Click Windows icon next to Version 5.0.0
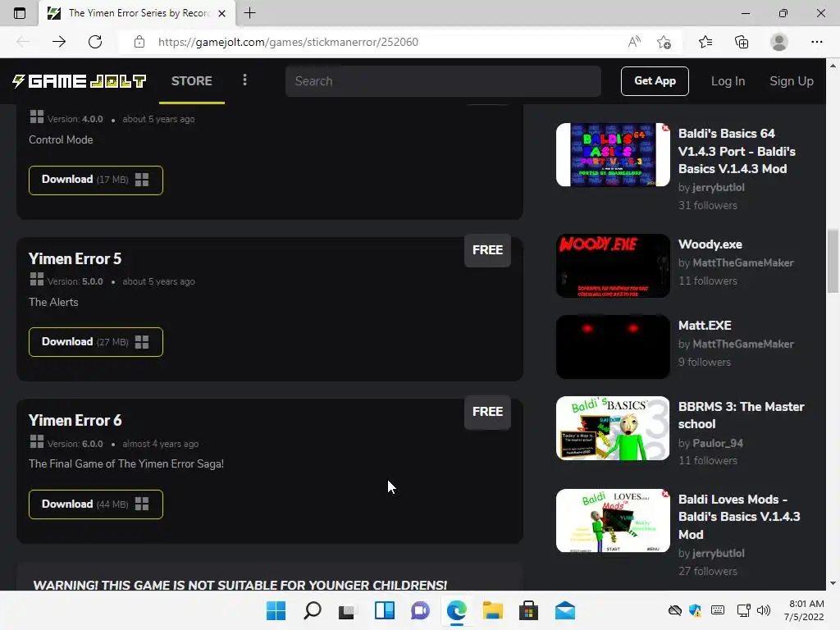Viewport: 840px width, 630px height. [36, 280]
